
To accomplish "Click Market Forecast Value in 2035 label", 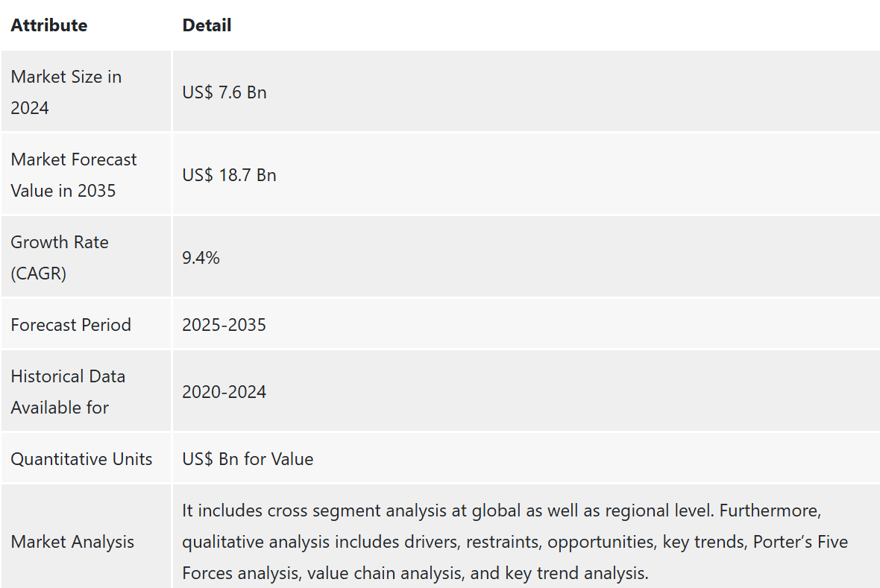I will click(x=74, y=175).
